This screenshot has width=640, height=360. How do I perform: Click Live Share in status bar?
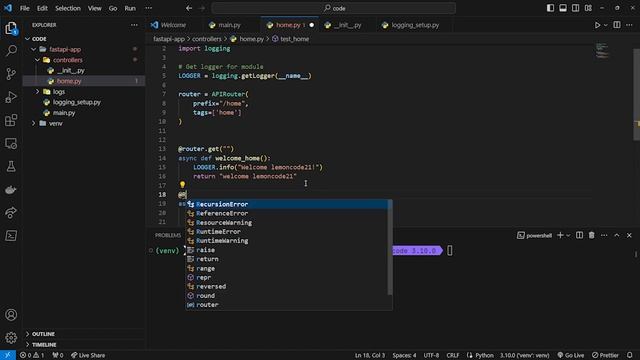[88, 355]
